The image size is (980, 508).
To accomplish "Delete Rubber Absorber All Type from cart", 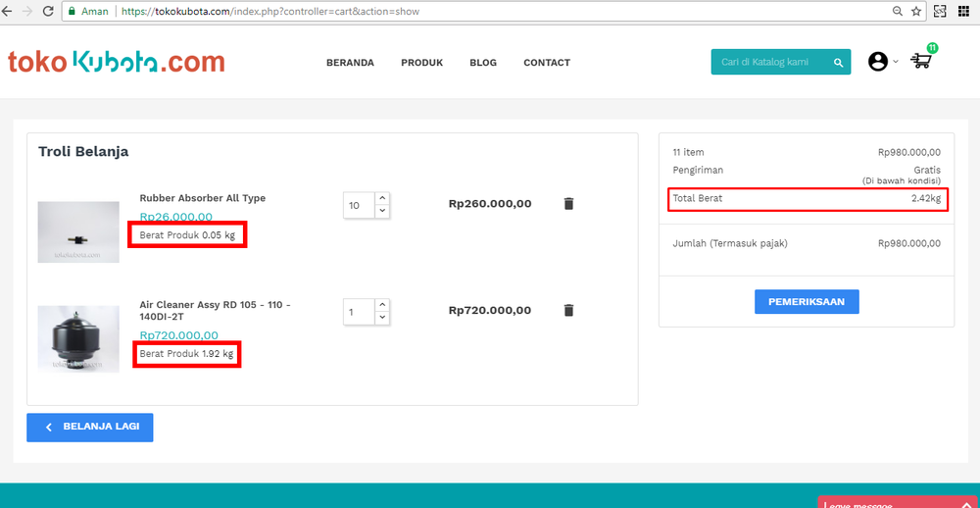I will [x=568, y=203].
